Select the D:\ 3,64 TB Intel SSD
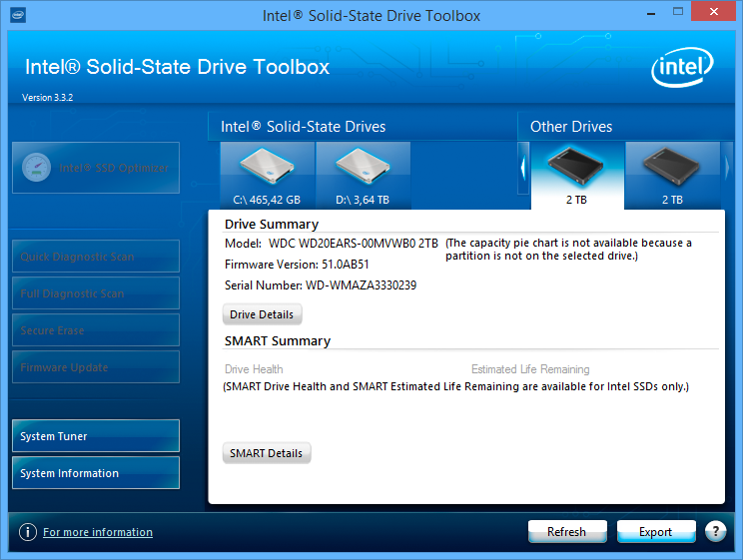This screenshot has width=743, height=560. point(363,176)
